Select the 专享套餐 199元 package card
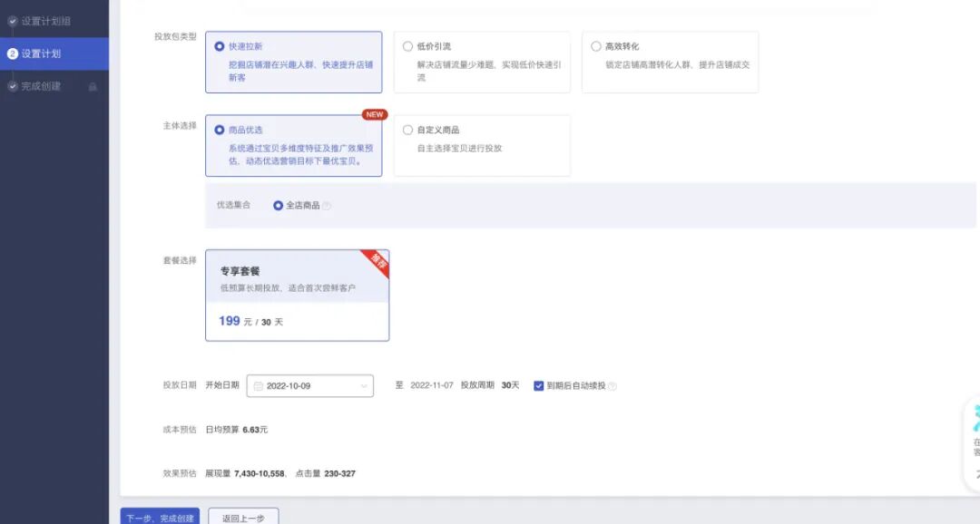 tap(297, 295)
